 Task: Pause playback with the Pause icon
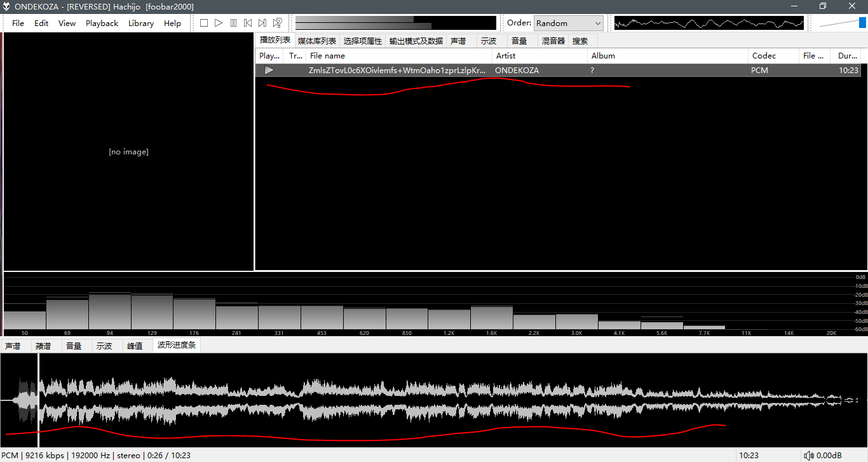click(x=233, y=23)
